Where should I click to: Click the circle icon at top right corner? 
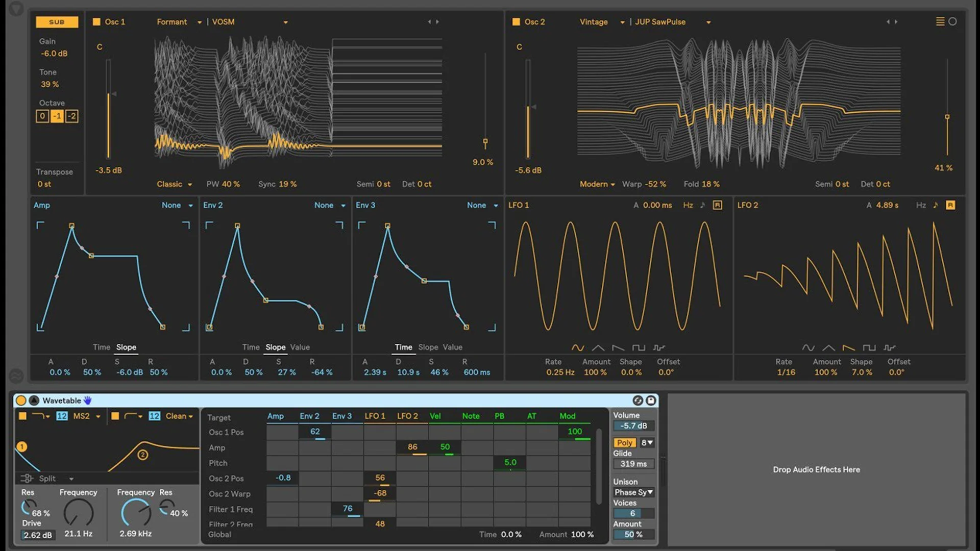click(x=952, y=21)
